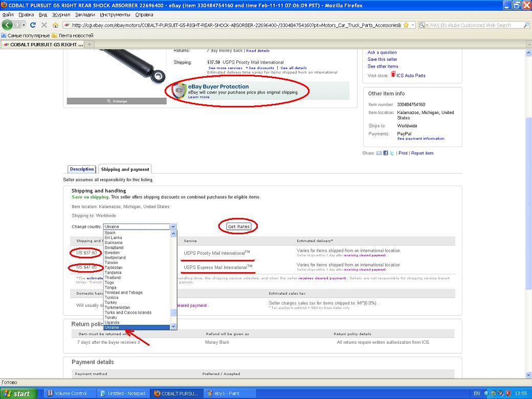Click See all details shipping link
532x399 pixels.
(x=294, y=68)
